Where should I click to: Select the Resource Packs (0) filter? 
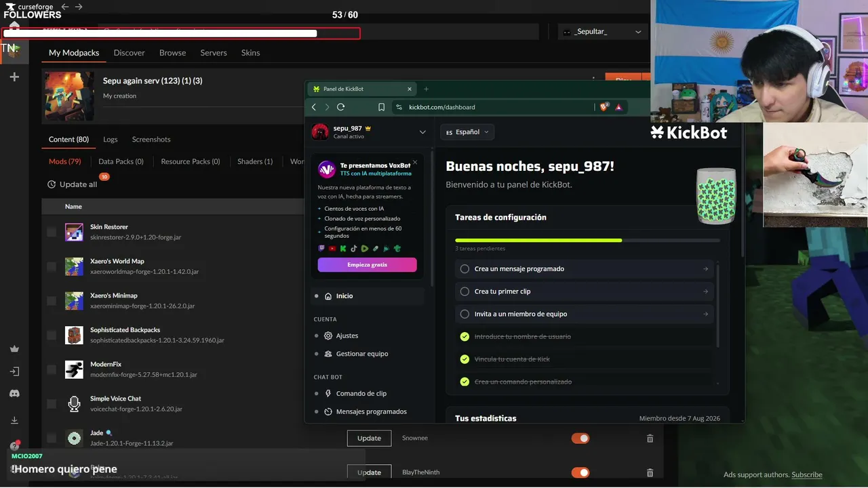[x=191, y=161]
